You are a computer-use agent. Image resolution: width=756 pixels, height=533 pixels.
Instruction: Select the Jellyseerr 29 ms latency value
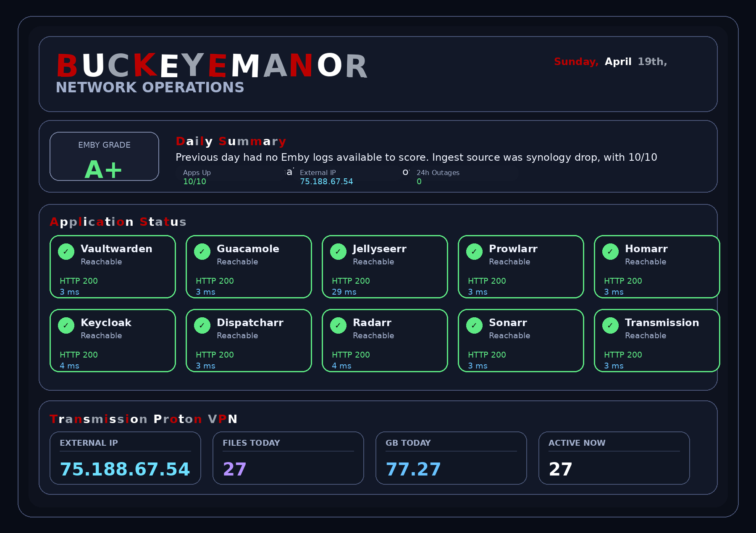pyautogui.click(x=344, y=292)
